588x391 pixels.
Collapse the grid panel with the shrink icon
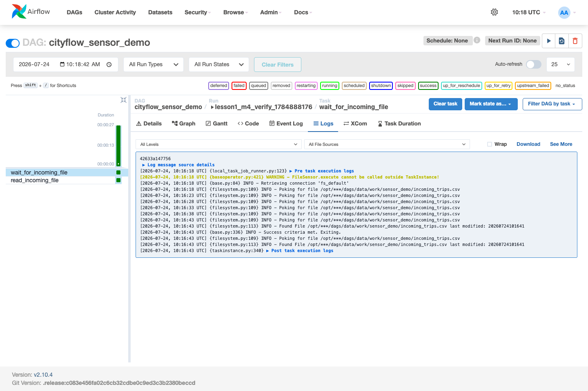pos(123,100)
